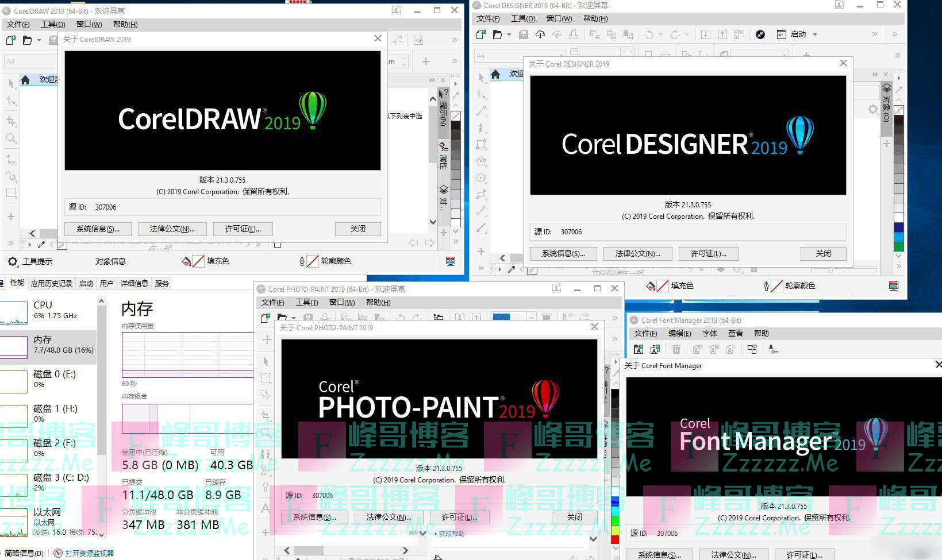Screen dimensions: 942x560
Task: Click 获取帮助 link in PHOTO-PAINT window
Action: pos(452,534)
